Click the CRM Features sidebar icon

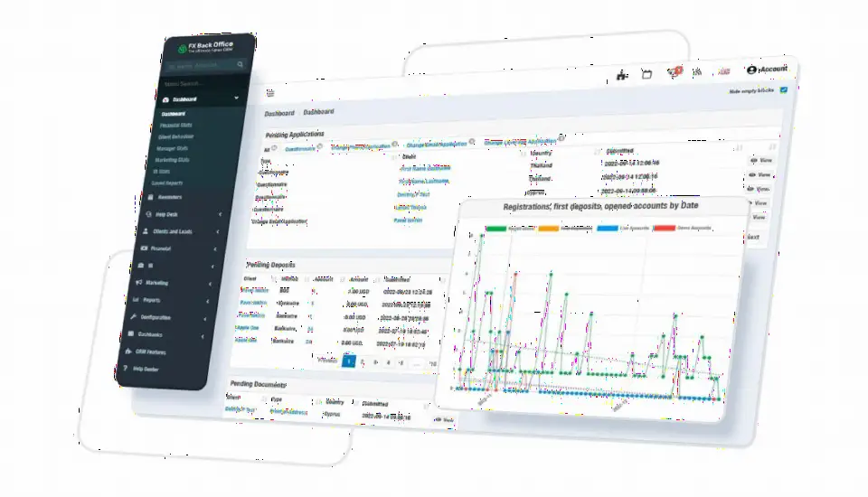click(x=128, y=351)
